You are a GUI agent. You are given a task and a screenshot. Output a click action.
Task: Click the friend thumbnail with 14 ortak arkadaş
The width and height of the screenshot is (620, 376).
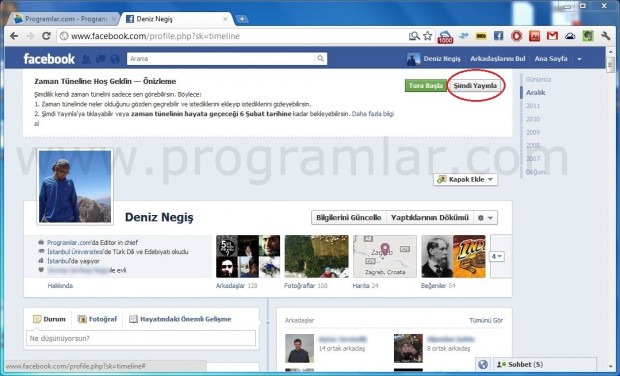tap(299, 348)
